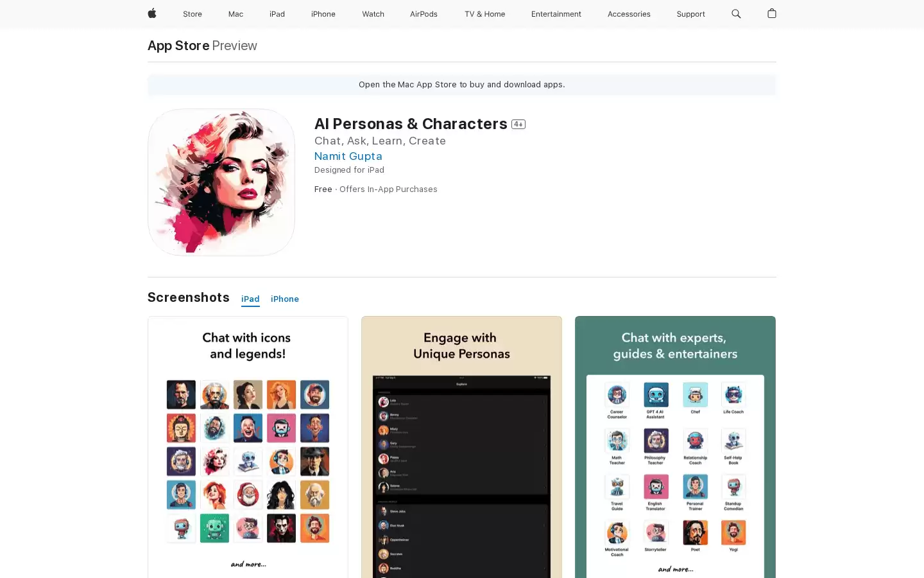Open the Chat with icons screenshot
The height and width of the screenshot is (578, 924).
[x=248, y=447]
